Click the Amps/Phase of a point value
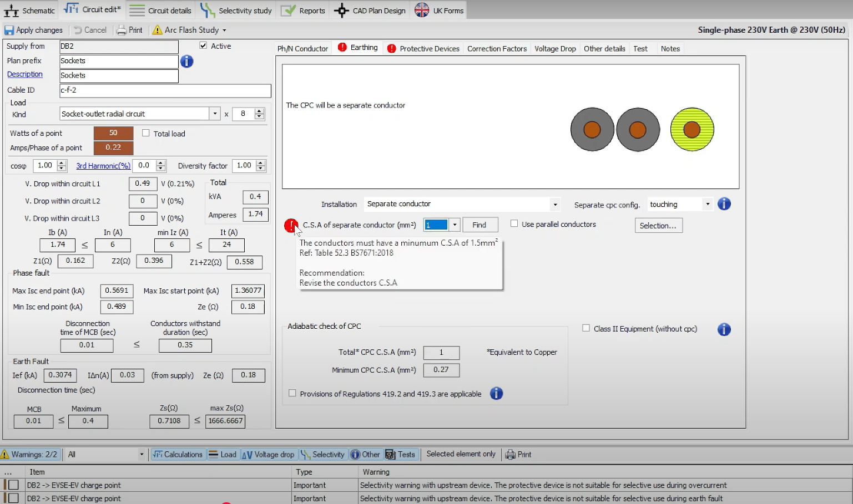The image size is (853, 504). click(113, 147)
